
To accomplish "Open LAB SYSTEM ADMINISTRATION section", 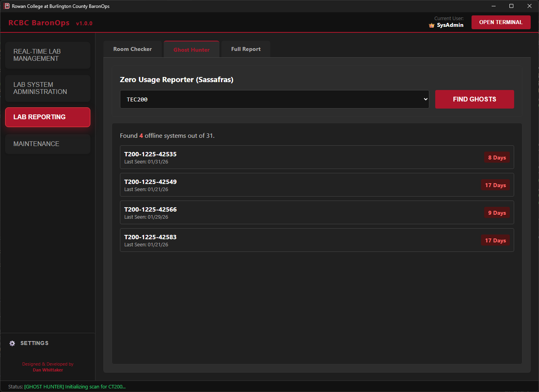I will 47,88.
